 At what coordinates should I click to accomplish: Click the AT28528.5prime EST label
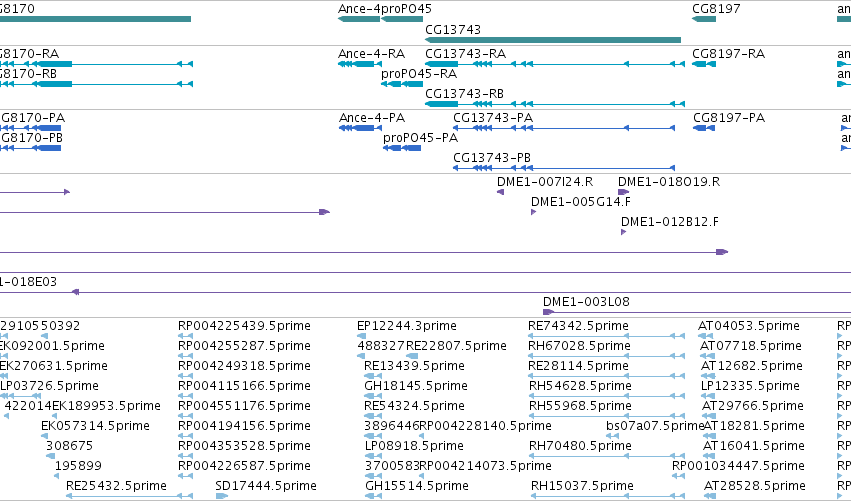click(755, 486)
